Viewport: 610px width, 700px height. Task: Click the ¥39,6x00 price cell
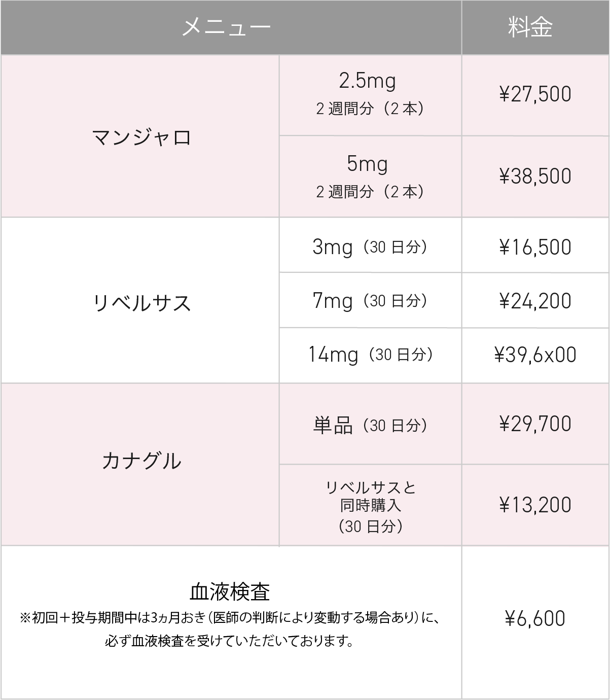tap(535, 355)
